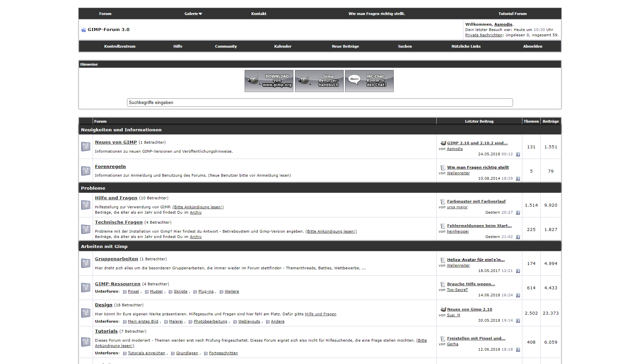Screen dimensions: 640x364
Task: Click the GIMP-Forum 3.0 home icon
Action: click(x=83, y=30)
